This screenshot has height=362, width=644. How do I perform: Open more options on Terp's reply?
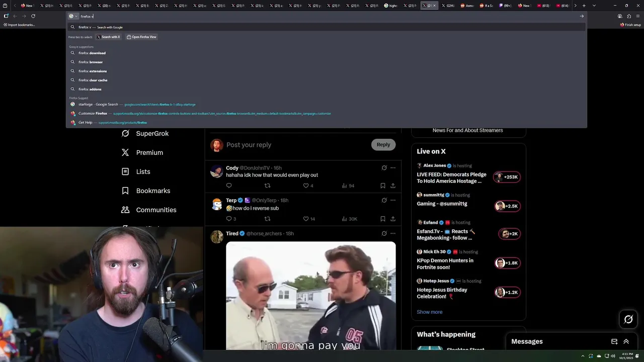[393, 200]
